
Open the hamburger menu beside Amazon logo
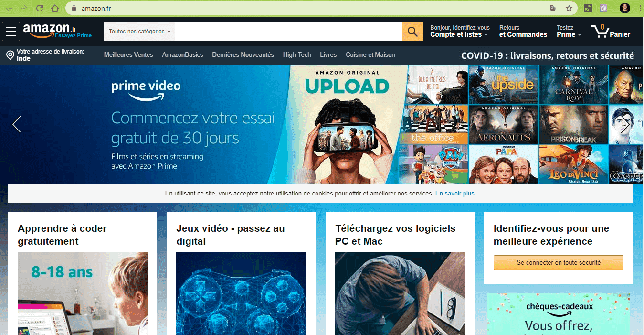pyautogui.click(x=11, y=32)
